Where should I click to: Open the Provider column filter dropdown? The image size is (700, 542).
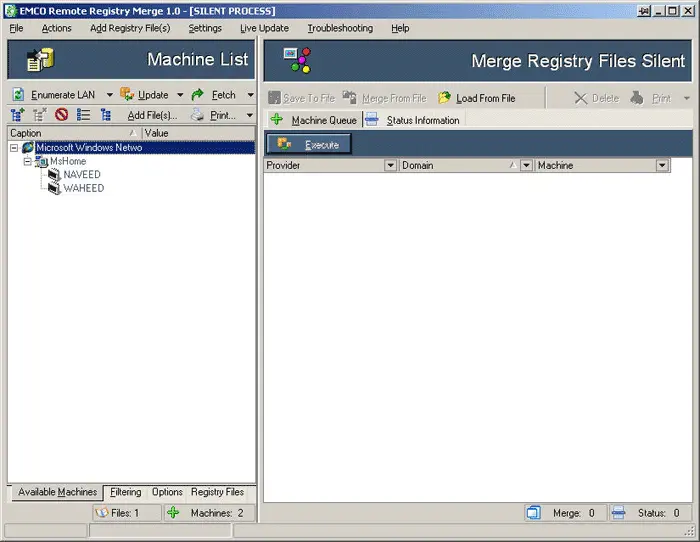(x=391, y=166)
